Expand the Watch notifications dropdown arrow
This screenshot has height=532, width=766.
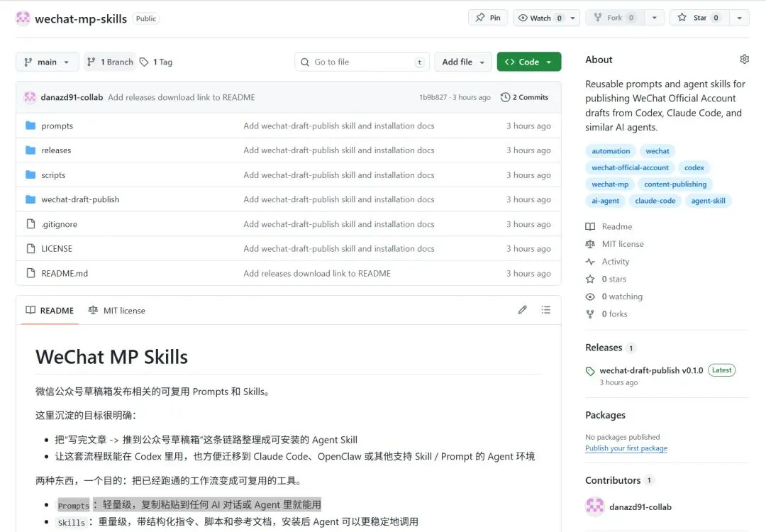pos(573,18)
